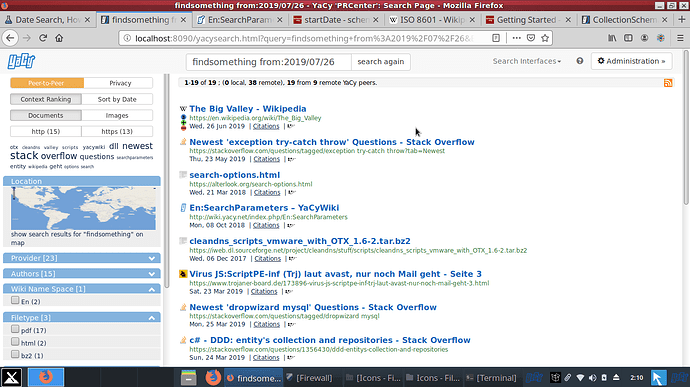Open cleandns_scripts_vmware tar.bz2 result link
Viewport: 690px width, 387px height.
point(300,241)
